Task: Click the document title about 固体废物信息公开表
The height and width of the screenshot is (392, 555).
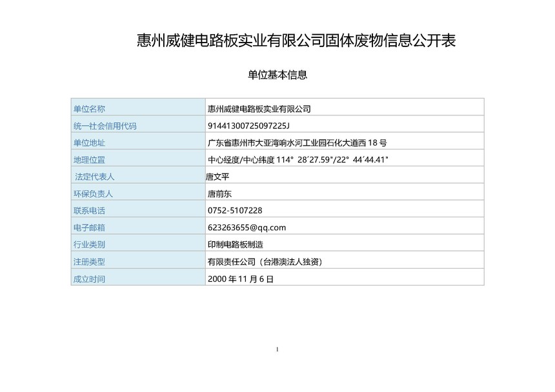Action: pyautogui.click(x=297, y=40)
